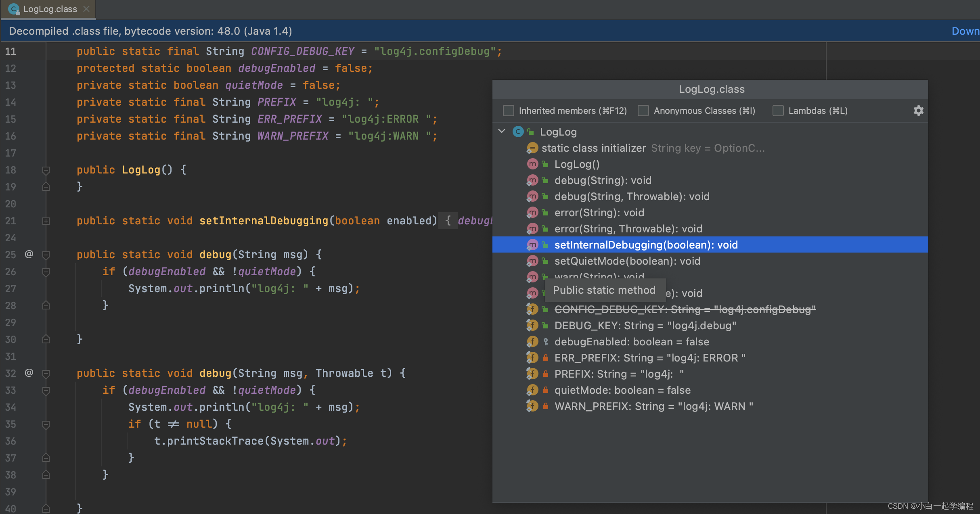Image resolution: width=980 pixels, height=514 pixels.
Task: Click the private lock icon beside quietMode
Action: tap(545, 390)
